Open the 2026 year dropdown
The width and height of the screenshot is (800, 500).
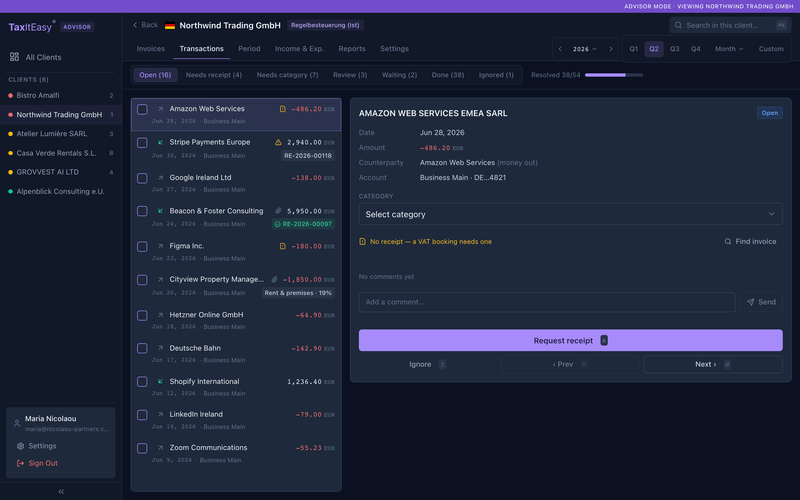(585, 49)
